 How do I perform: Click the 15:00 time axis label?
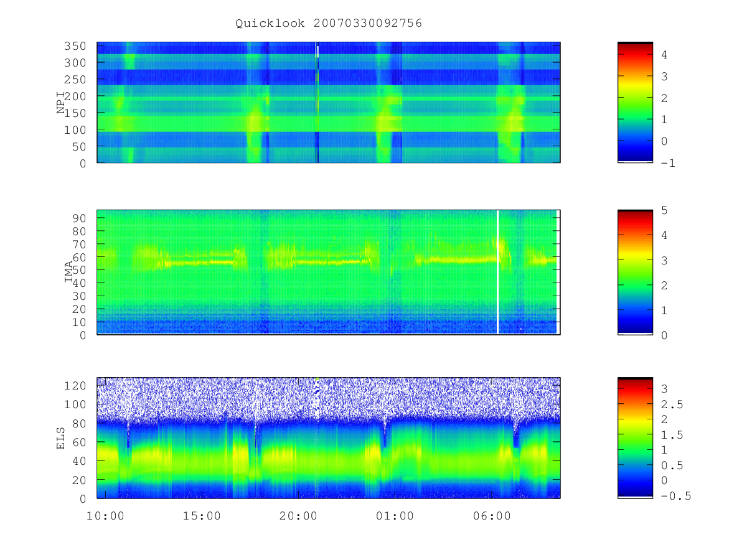click(202, 516)
